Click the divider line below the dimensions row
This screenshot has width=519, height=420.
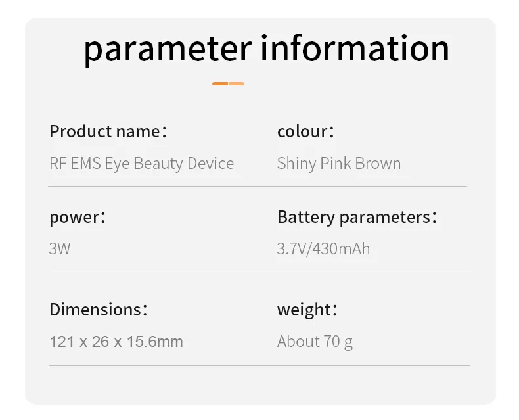(x=259, y=365)
